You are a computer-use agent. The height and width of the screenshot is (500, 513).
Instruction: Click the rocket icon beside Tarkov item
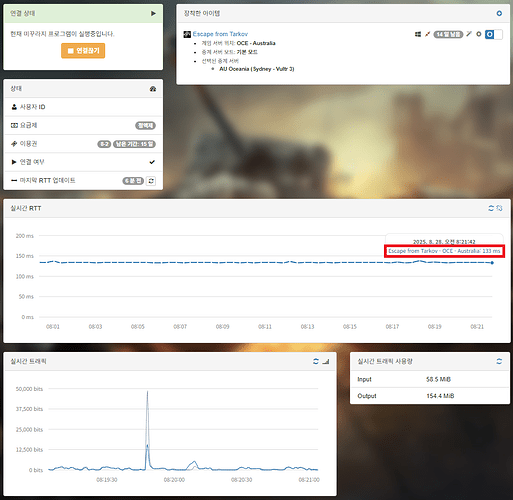coord(427,34)
